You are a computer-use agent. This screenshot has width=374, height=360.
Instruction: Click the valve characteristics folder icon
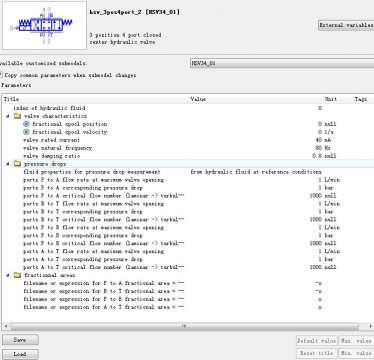pos(17,116)
